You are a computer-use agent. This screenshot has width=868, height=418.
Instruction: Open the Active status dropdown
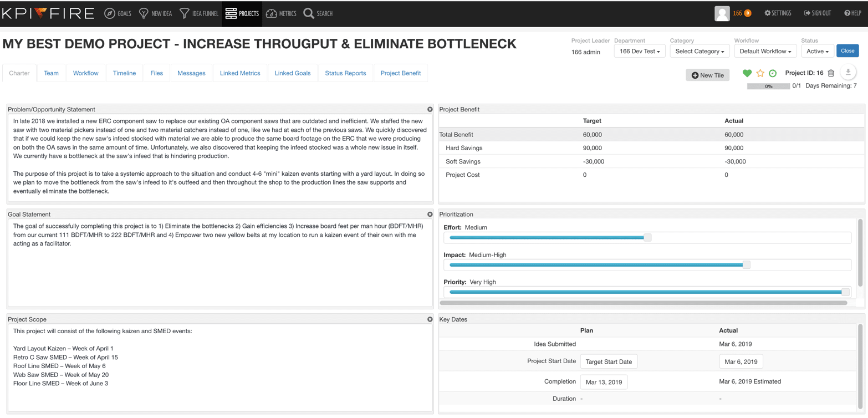818,51
